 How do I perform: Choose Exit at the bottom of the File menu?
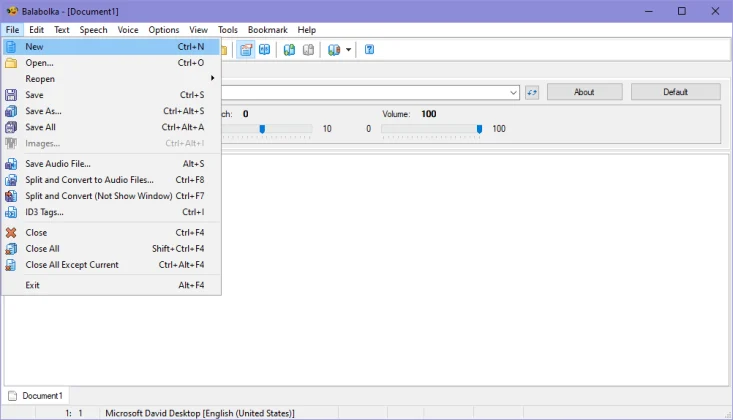(33, 285)
